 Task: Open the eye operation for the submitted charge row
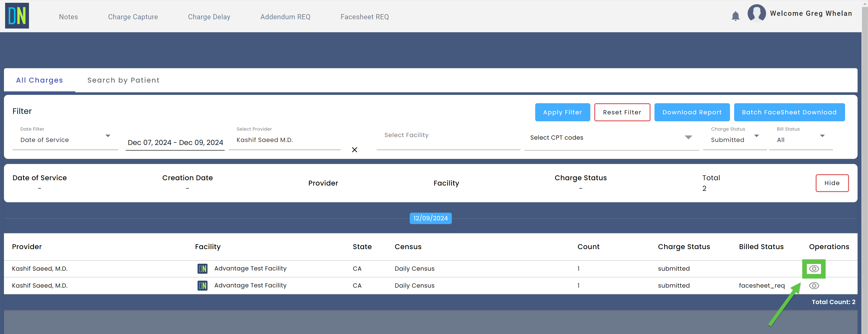[815, 269]
